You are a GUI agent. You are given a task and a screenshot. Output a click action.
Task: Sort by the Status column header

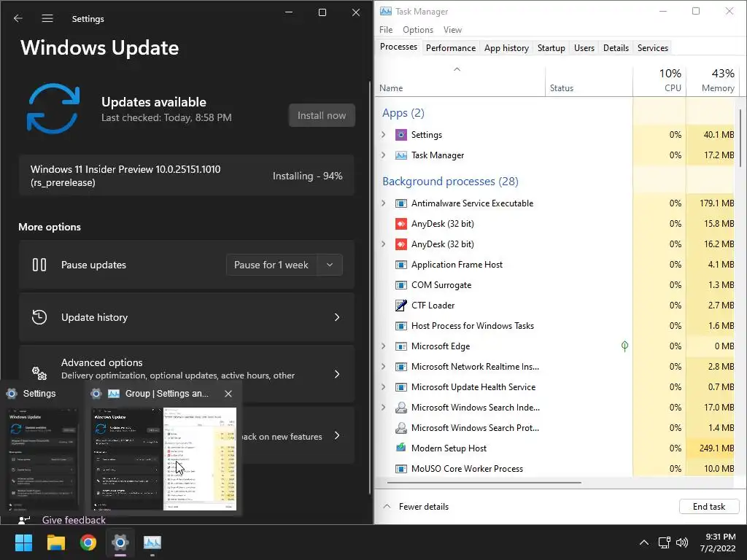[x=589, y=82]
